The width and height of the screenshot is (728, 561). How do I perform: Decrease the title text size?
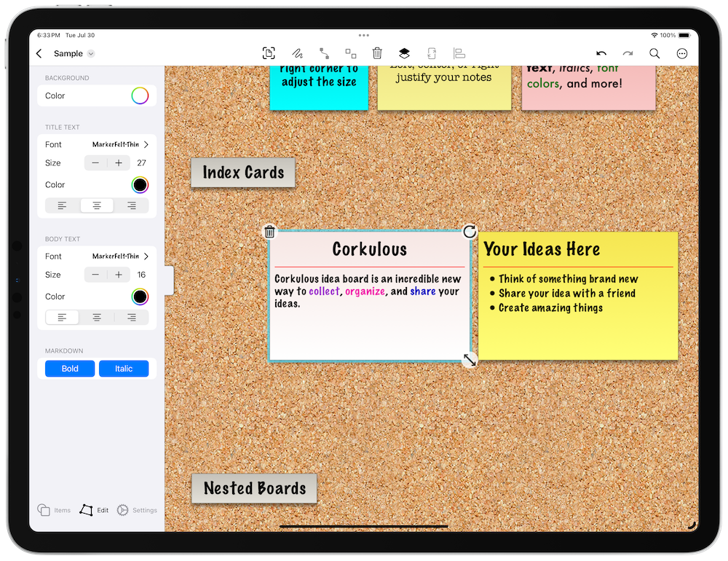click(95, 162)
